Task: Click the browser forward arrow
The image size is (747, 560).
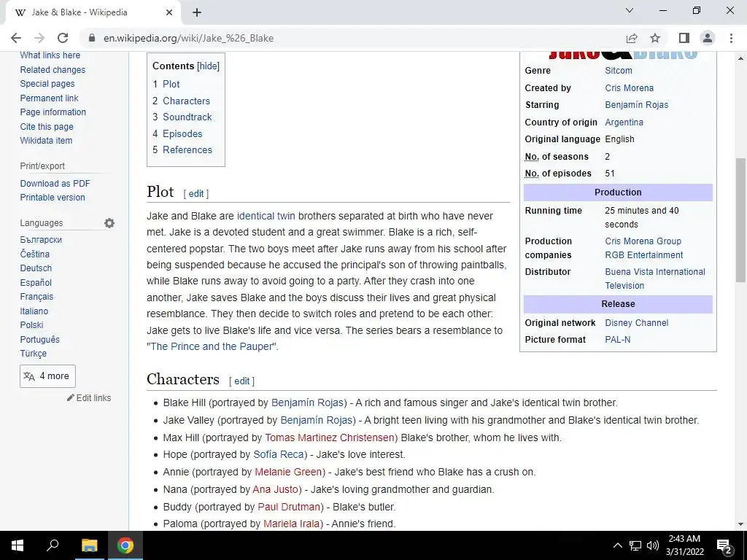Action: (x=39, y=38)
